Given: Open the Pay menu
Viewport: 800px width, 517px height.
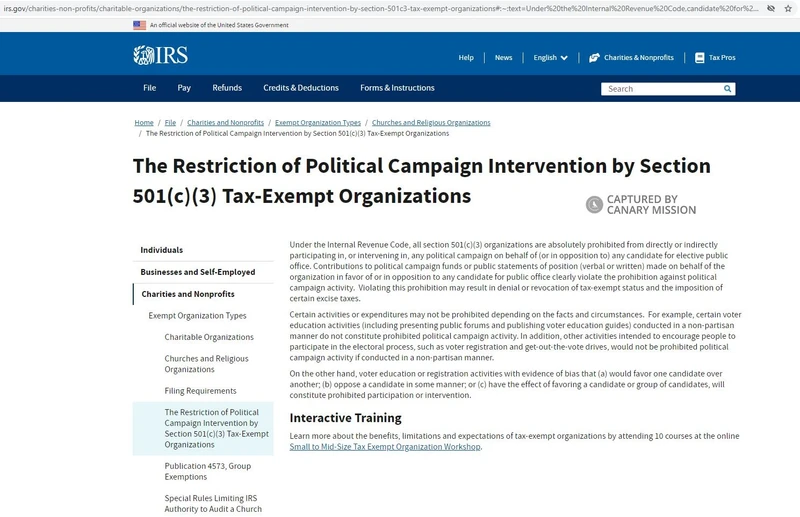Looking at the screenshot, I should (184, 88).
